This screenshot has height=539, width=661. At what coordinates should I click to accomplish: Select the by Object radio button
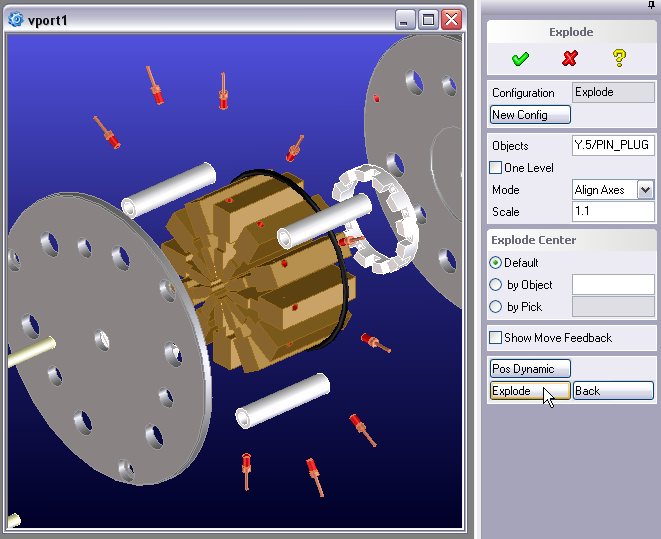point(496,285)
